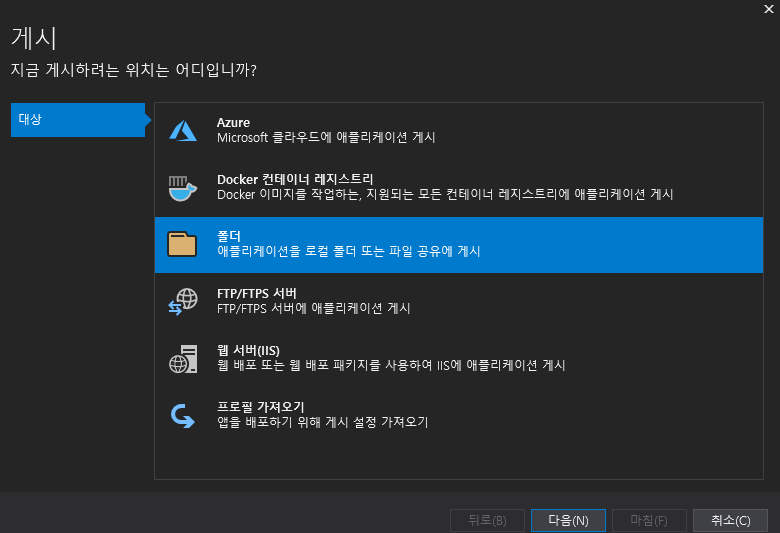This screenshot has height=533, width=780.
Task: Go to next step with 다음(N)
Action: (568, 521)
